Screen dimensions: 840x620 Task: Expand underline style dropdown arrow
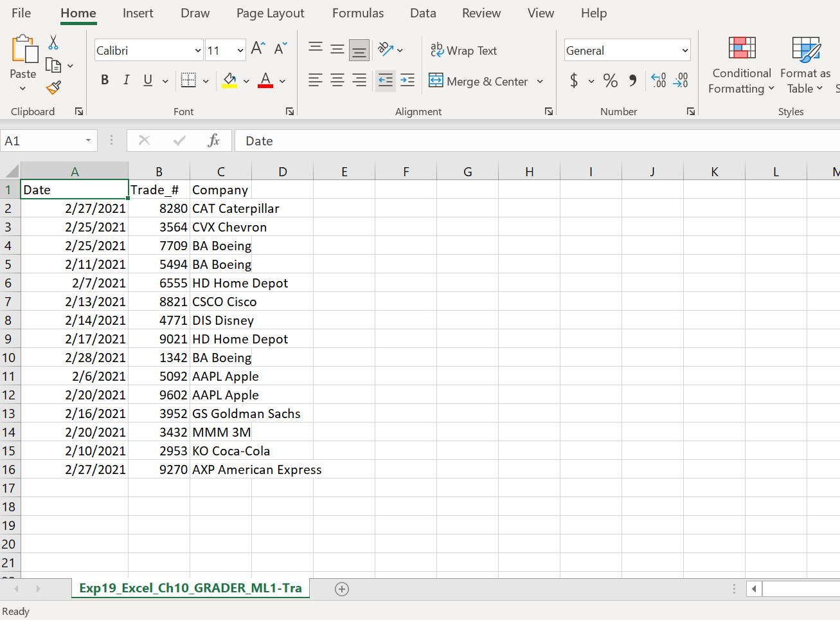coord(165,81)
